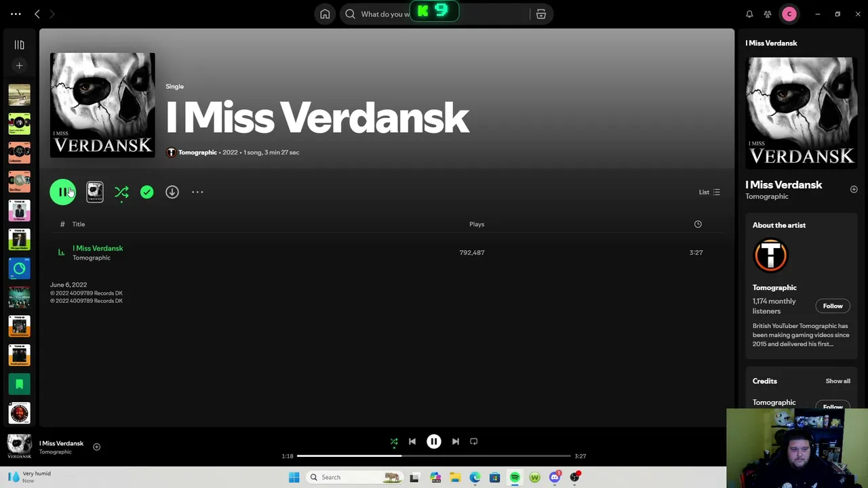The width and height of the screenshot is (868, 488).
Task: Click Tomographic name under About the artist photo
Action: [x=774, y=287]
